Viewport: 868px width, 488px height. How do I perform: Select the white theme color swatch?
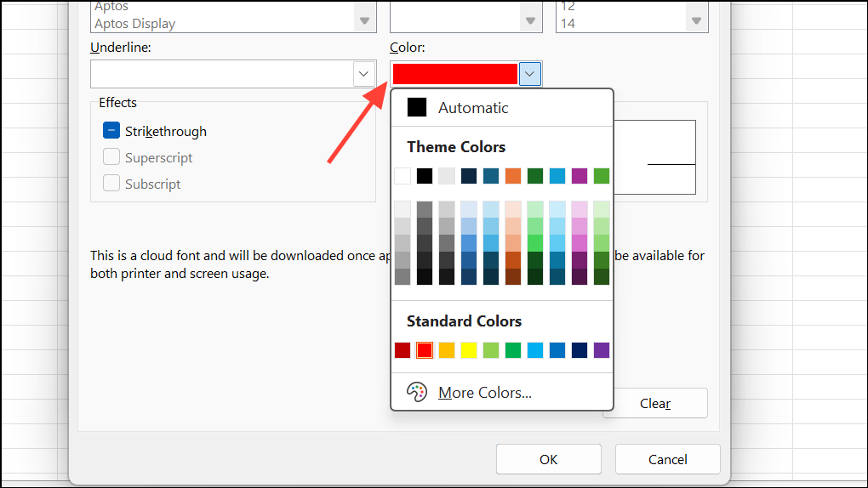coord(403,176)
